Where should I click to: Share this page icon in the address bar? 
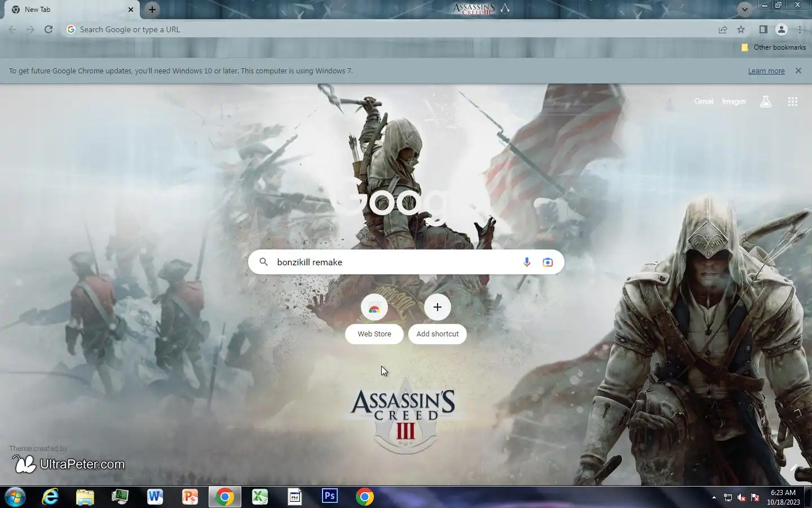pyautogui.click(x=723, y=29)
